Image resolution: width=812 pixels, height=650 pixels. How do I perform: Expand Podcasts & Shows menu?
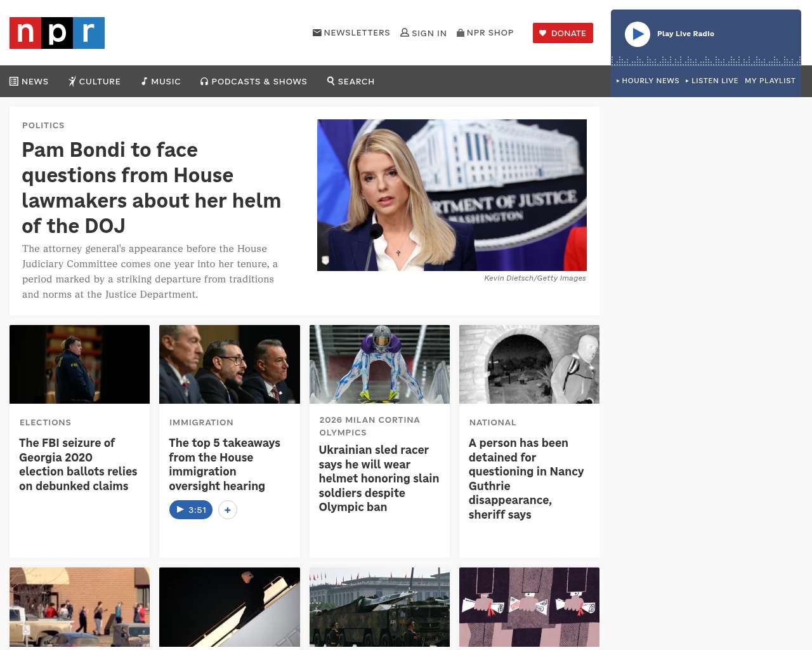coord(254,81)
